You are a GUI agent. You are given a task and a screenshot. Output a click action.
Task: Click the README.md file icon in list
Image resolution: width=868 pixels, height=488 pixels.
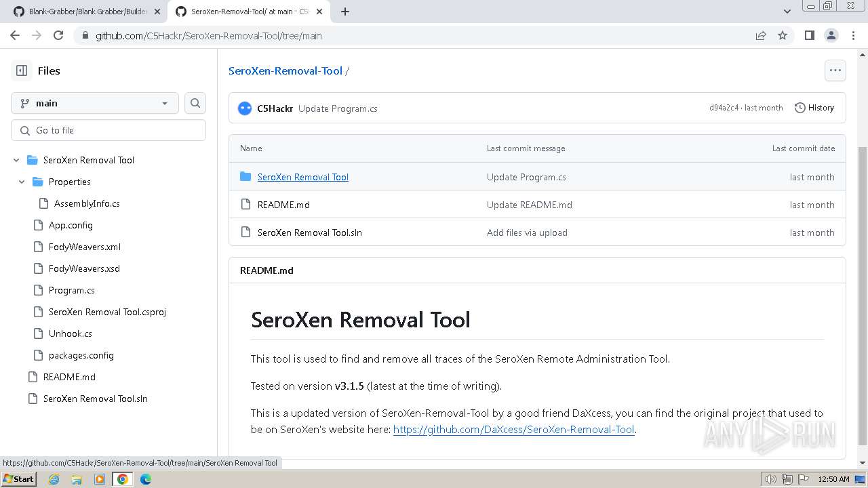click(x=245, y=205)
